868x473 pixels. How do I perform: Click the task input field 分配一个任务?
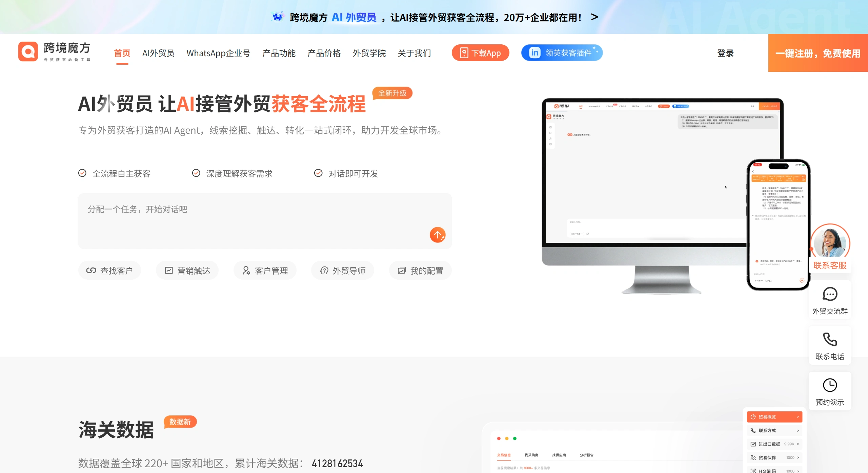pos(237,209)
